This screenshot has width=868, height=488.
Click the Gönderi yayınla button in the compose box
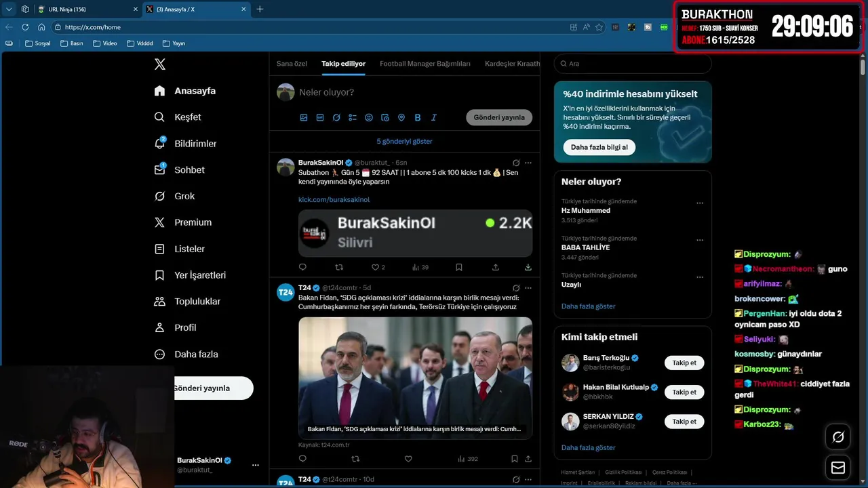click(x=499, y=117)
